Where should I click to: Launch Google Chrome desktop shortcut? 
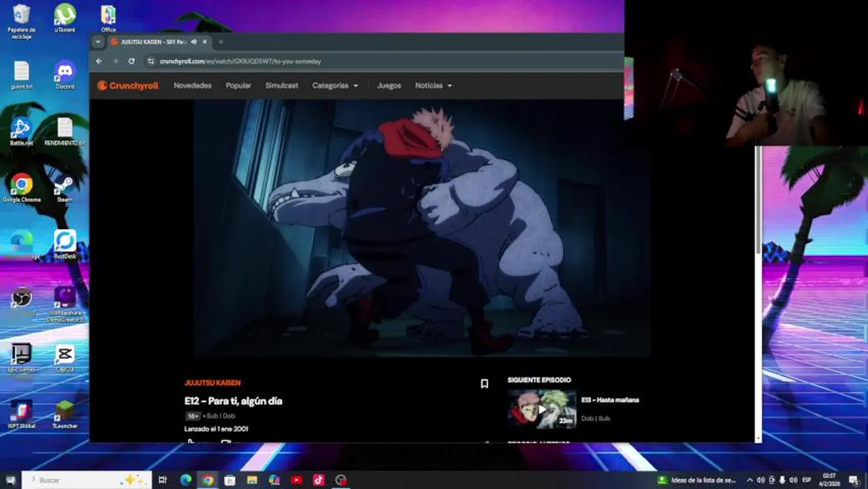[x=22, y=188]
